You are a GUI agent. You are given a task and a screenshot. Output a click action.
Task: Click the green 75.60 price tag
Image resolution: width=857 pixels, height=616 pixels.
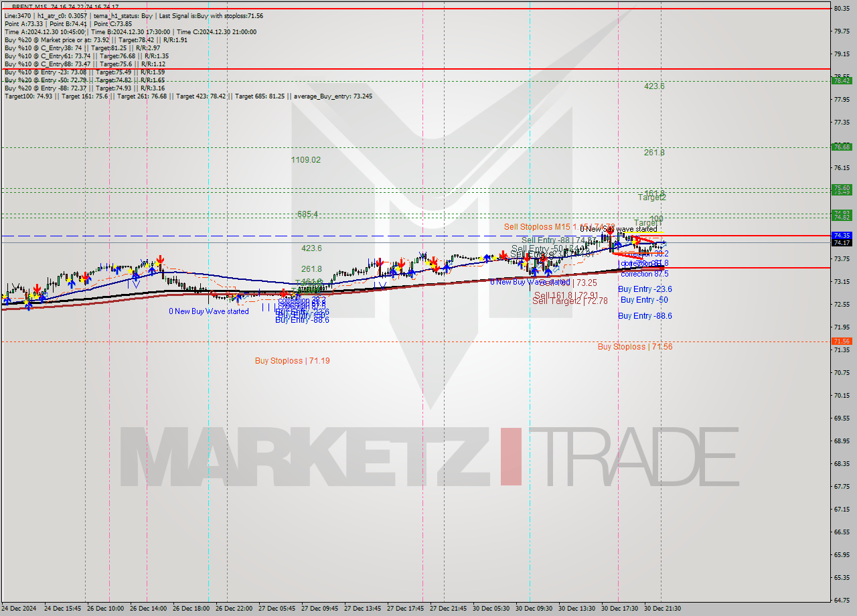pyautogui.click(x=841, y=187)
